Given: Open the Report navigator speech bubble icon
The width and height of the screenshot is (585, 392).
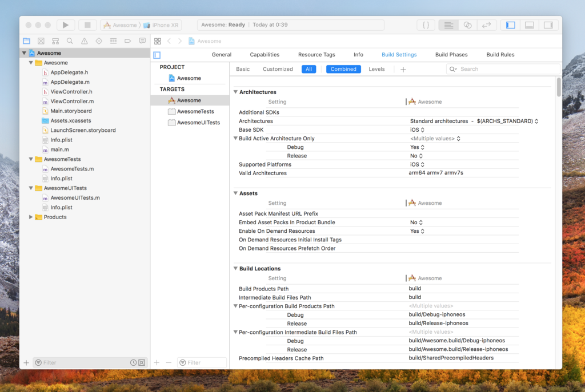Looking at the screenshot, I should (x=142, y=41).
